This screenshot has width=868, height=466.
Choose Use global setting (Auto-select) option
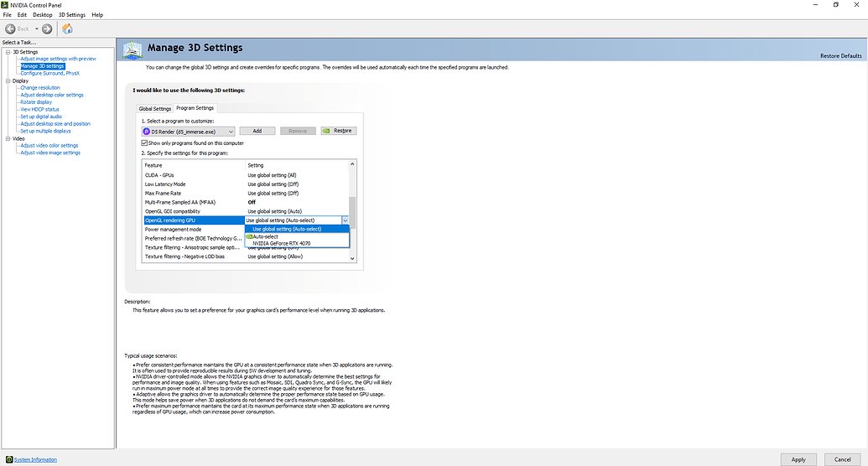coord(297,229)
